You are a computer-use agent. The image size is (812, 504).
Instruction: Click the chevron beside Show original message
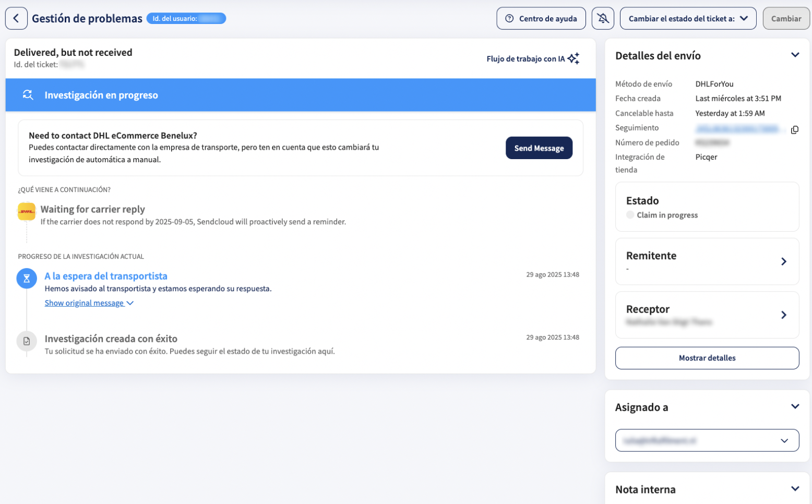pyautogui.click(x=130, y=303)
